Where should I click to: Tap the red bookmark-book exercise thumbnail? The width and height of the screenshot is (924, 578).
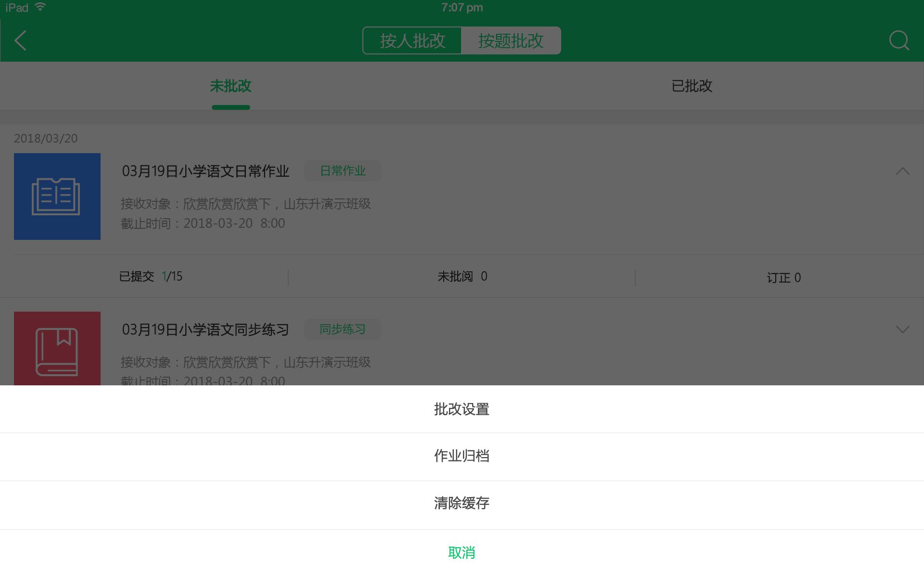[x=57, y=348]
